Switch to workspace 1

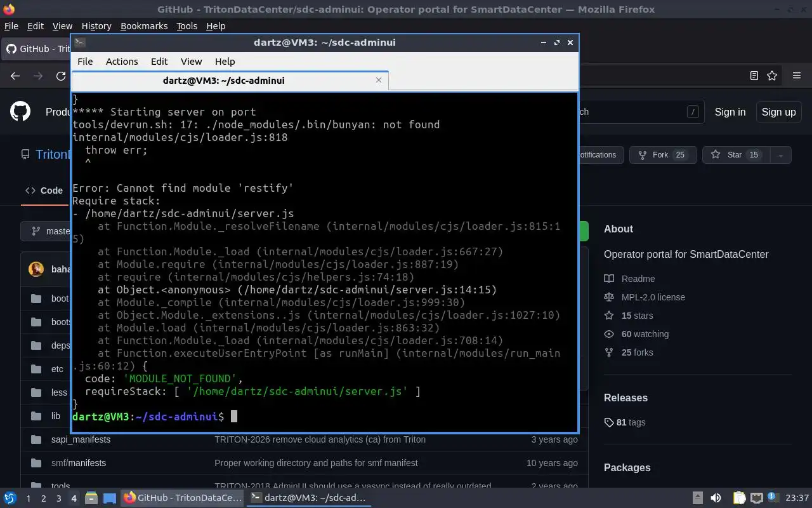tap(28, 498)
